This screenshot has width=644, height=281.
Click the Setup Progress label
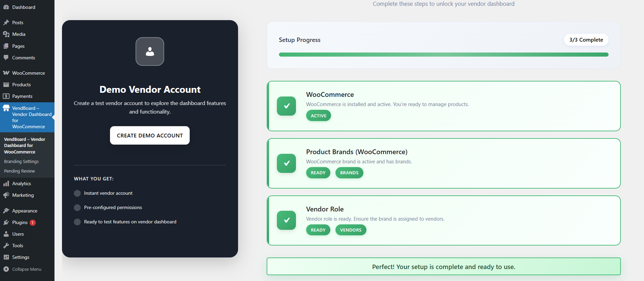(300, 40)
